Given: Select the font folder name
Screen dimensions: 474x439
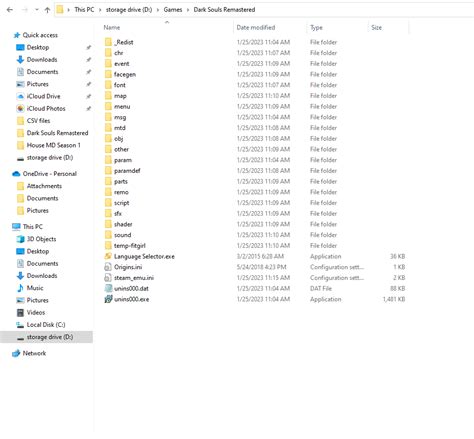Looking at the screenshot, I should pyautogui.click(x=120, y=85).
